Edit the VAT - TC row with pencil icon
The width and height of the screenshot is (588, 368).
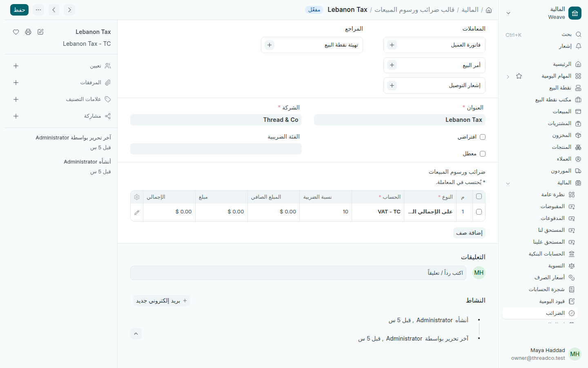click(x=137, y=212)
